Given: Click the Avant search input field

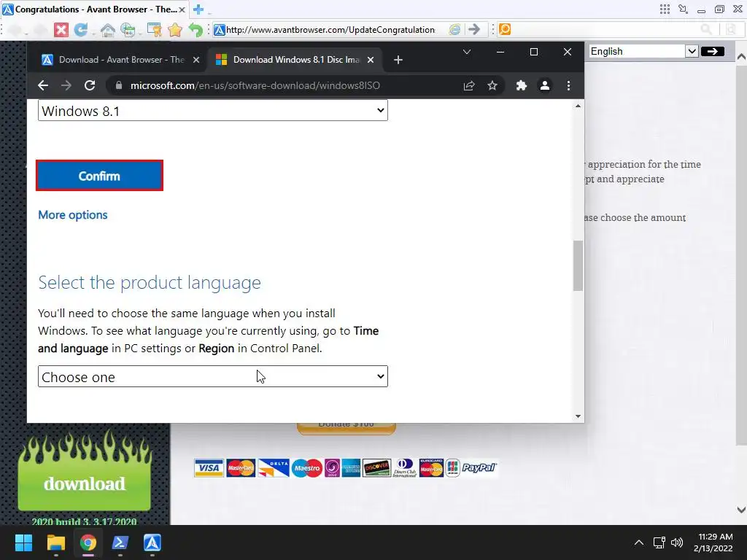Looking at the screenshot, I should (x=605, y=29).
